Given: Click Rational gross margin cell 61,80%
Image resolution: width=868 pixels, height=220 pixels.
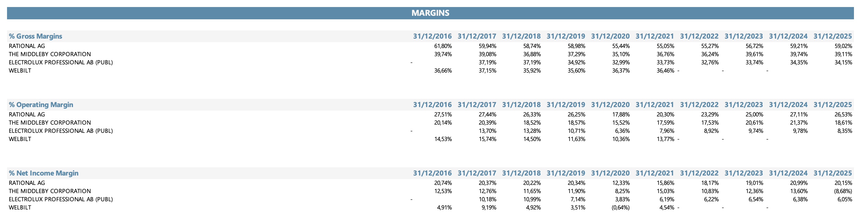Looking at the screenshot, I should [x=443, y=46].
